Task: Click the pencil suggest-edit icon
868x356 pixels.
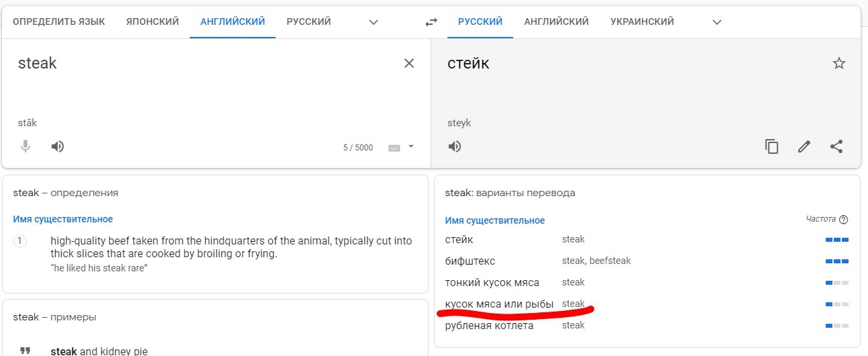Action: coord(804,146)
